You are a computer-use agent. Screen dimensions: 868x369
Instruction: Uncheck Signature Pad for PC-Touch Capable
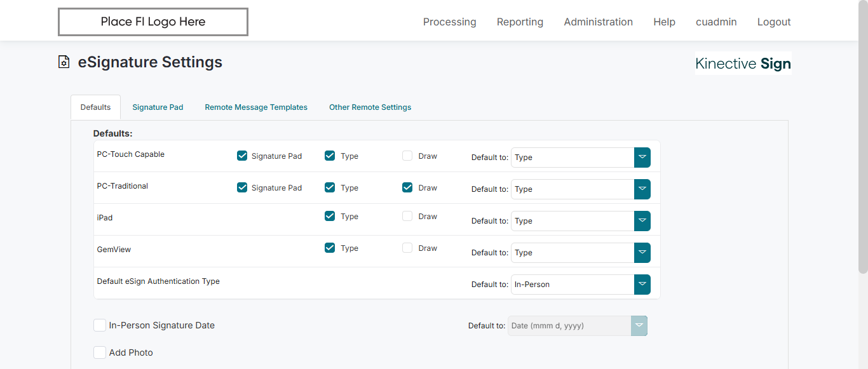(242, 156)
